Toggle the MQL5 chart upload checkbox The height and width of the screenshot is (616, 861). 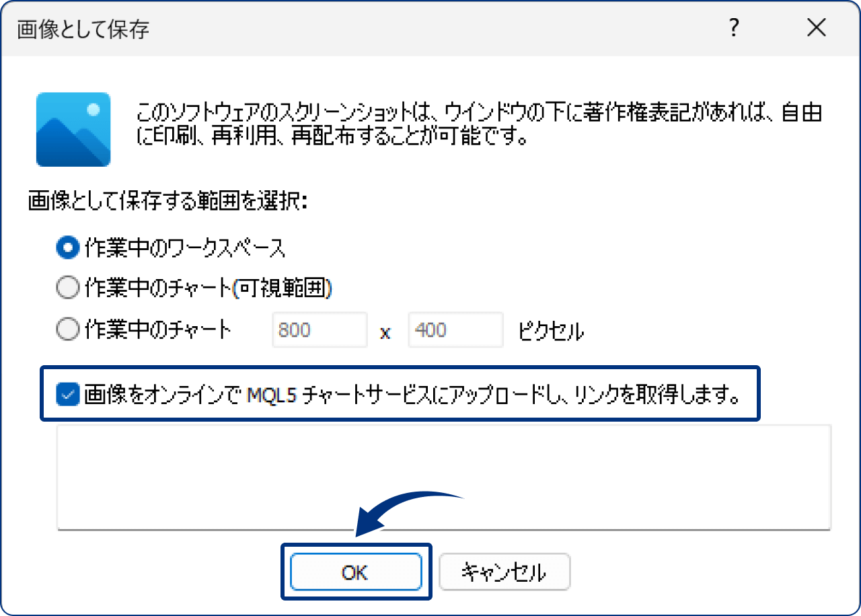point(68,395)
